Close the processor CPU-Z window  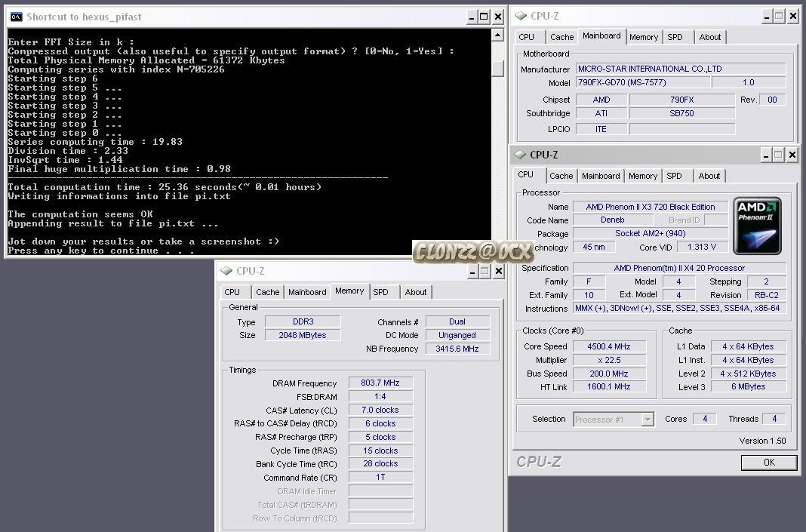pos(792,155)
